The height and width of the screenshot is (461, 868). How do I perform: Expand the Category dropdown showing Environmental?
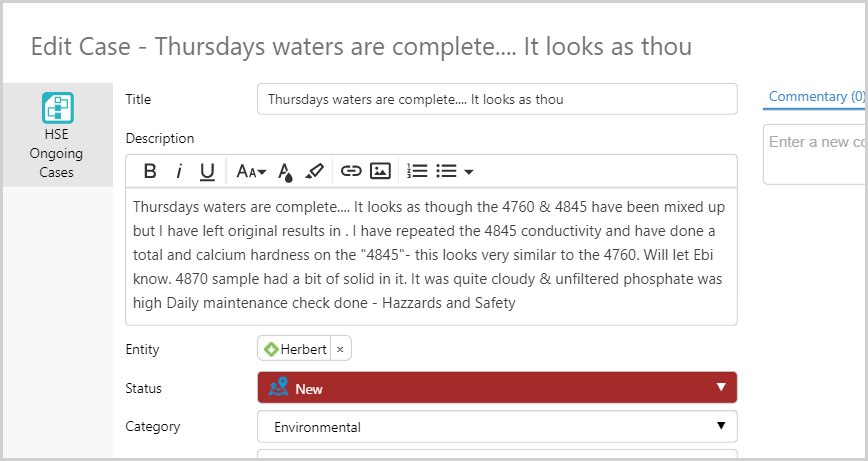[497, 427]
